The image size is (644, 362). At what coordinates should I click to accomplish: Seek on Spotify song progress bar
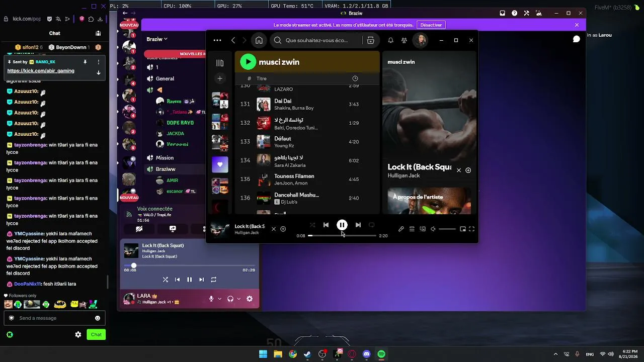pyautogui.click(x=342, y=235)
